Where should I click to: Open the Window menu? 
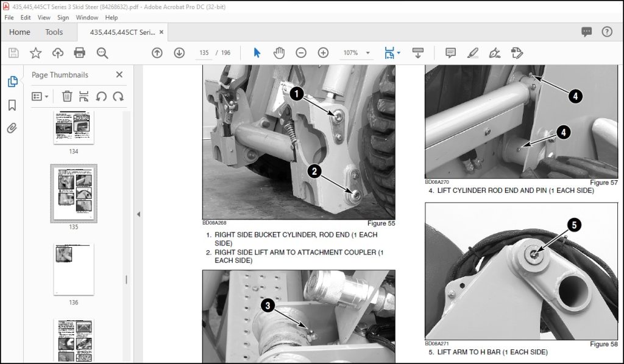[x=87, y=18]
